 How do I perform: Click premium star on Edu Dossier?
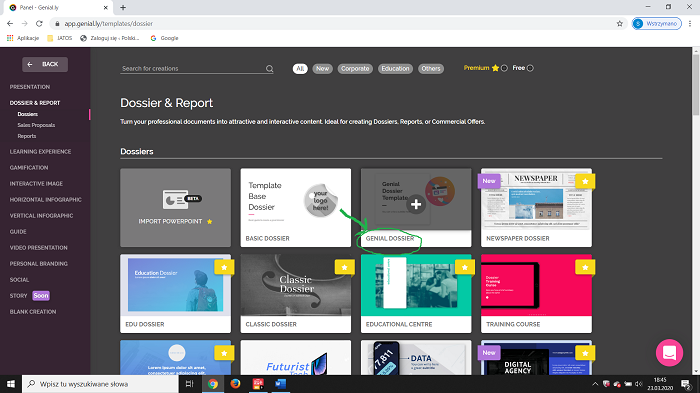[224, 268]
